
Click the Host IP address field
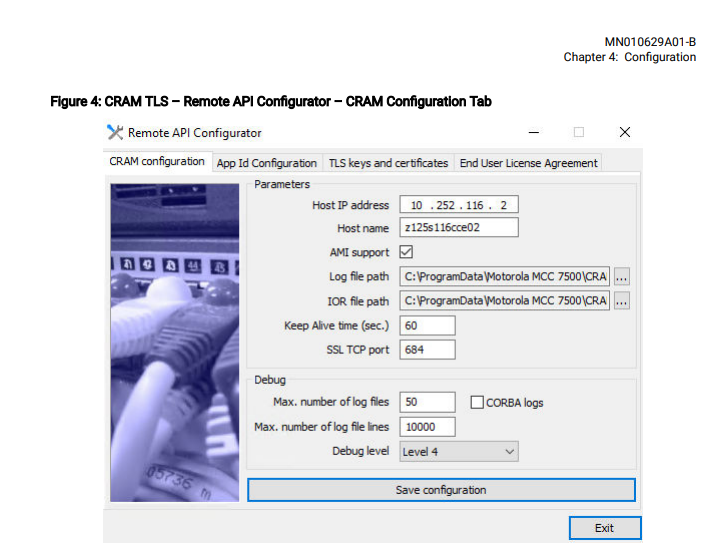[459, 205]
